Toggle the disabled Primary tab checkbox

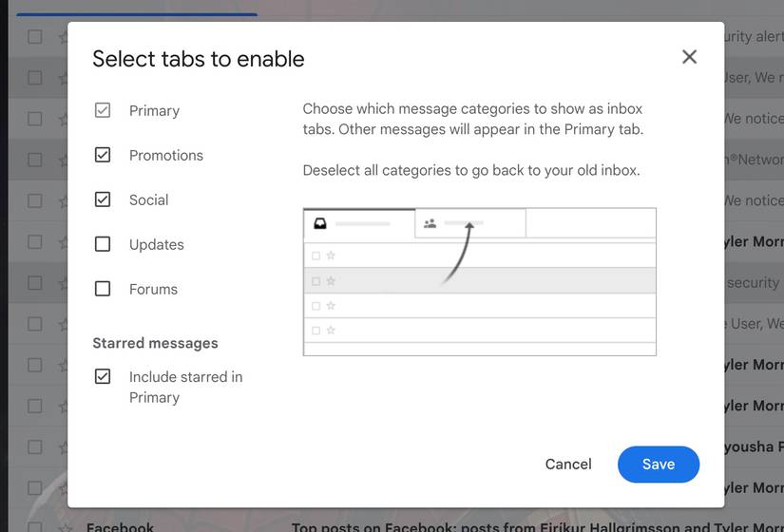(103, 110)
